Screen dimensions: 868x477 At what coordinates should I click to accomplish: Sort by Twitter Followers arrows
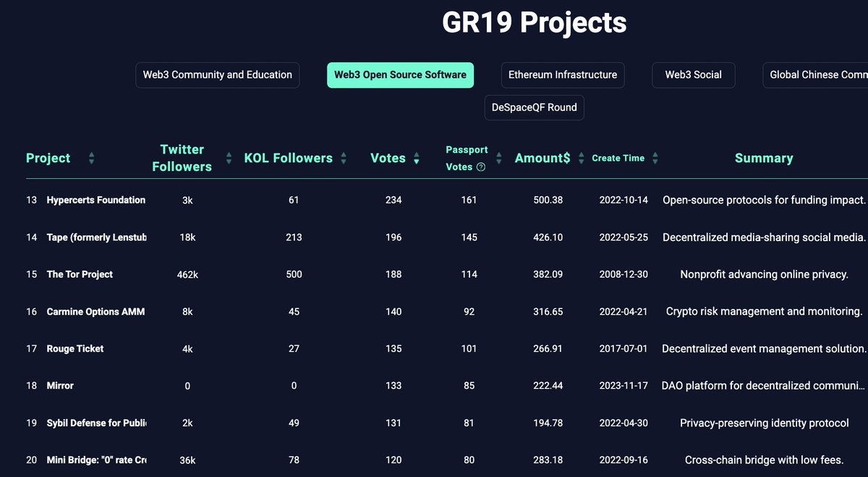(x=229, y=159)
